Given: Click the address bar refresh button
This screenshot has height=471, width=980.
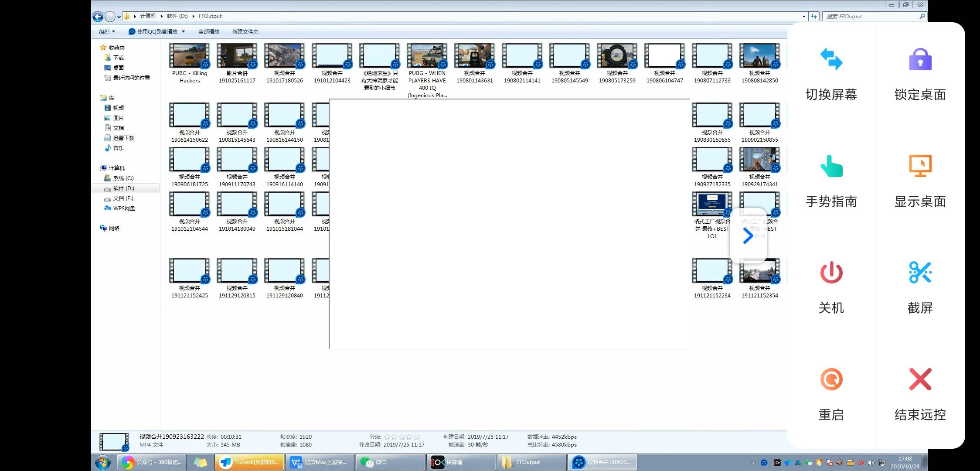Looking at the screenshot, I should click(814, 16).
